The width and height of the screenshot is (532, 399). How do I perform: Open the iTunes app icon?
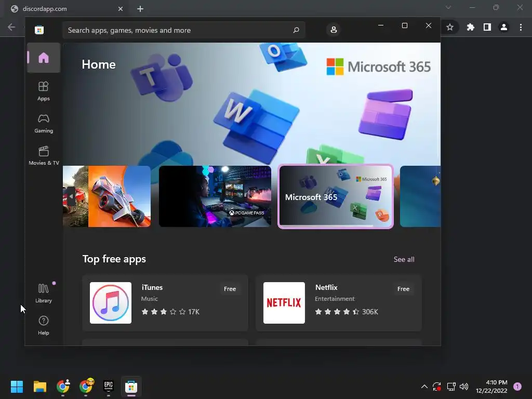click(x=111, y=303)
